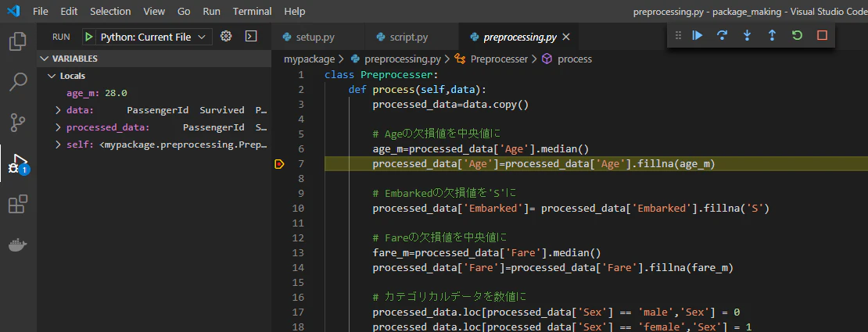
Task: Click the '# Fareの欠損値を中央値に' comment
Action: click(440, 238)
